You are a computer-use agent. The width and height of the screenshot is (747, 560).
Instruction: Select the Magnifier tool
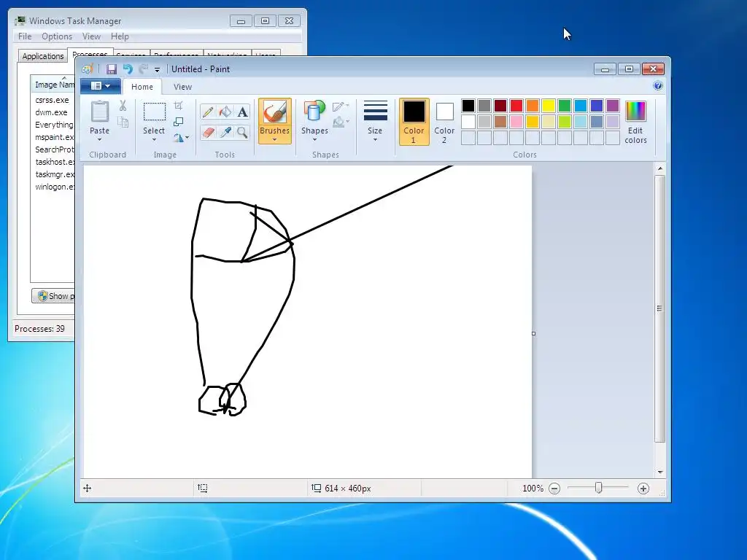242,132
